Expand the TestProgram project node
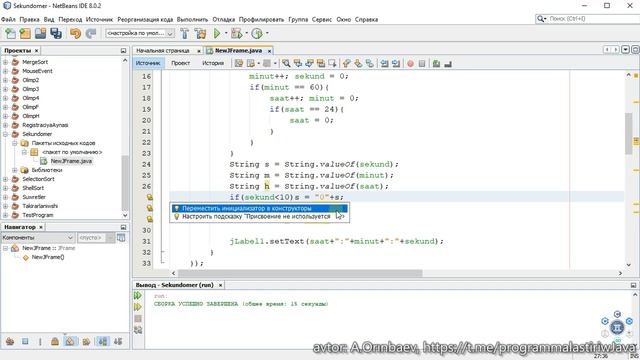640x360 pixels. point(5,215)
